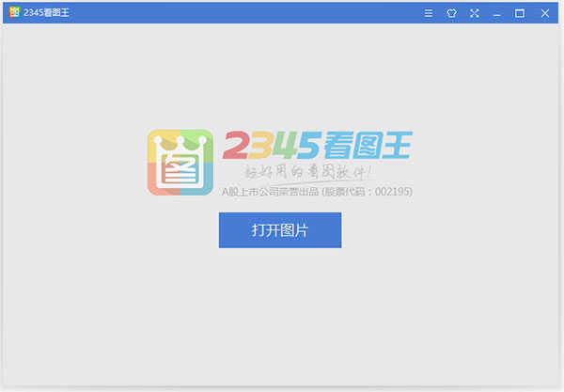Minimize the 2345看图王 window

(x=497, y=14)
